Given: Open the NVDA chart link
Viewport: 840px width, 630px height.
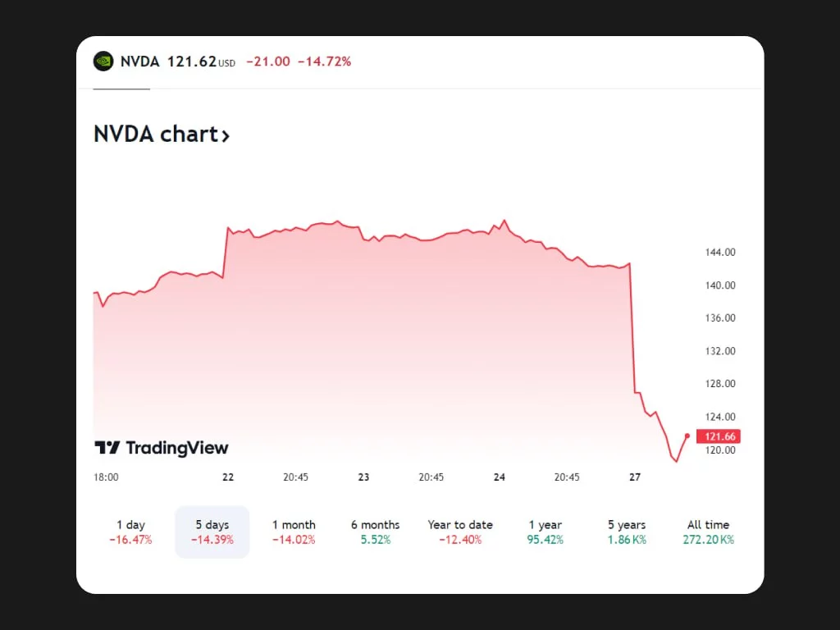Looking at the screenshot, I should click(156, 135).
